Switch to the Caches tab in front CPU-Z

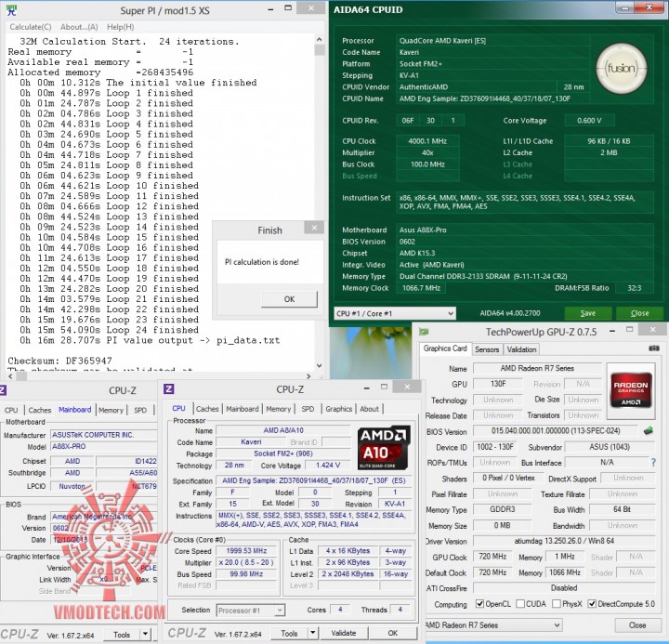click(207, 409)
